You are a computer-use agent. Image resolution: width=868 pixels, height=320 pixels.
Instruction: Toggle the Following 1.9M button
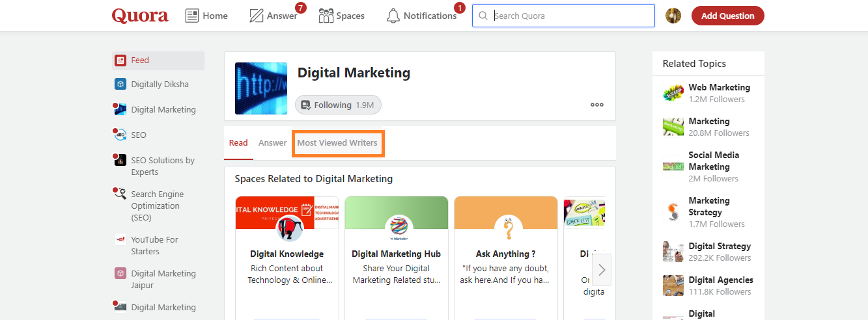[338, 105]
